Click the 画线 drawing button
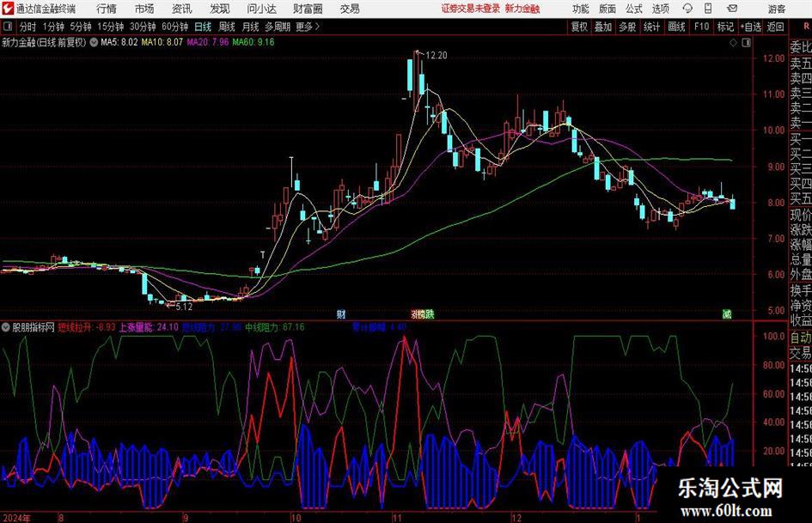 [x=677, y=27]
